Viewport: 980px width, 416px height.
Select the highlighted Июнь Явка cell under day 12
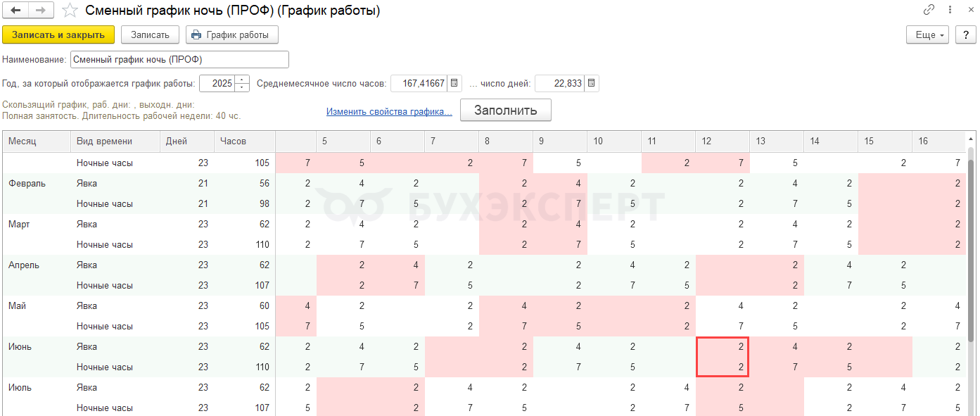(x=723, y=346)
